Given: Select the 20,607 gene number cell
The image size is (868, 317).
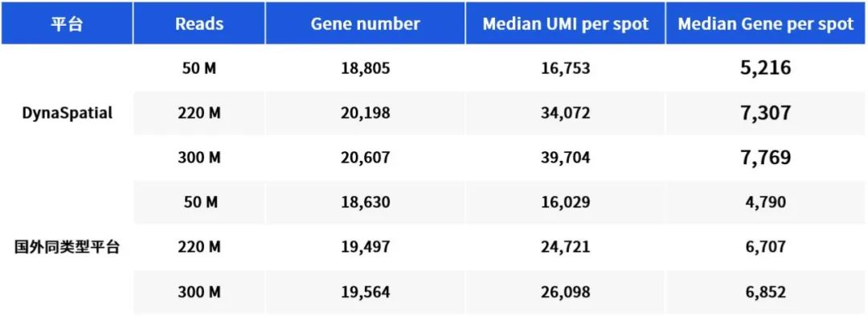Looking at the screenshot, I should 366,158.
